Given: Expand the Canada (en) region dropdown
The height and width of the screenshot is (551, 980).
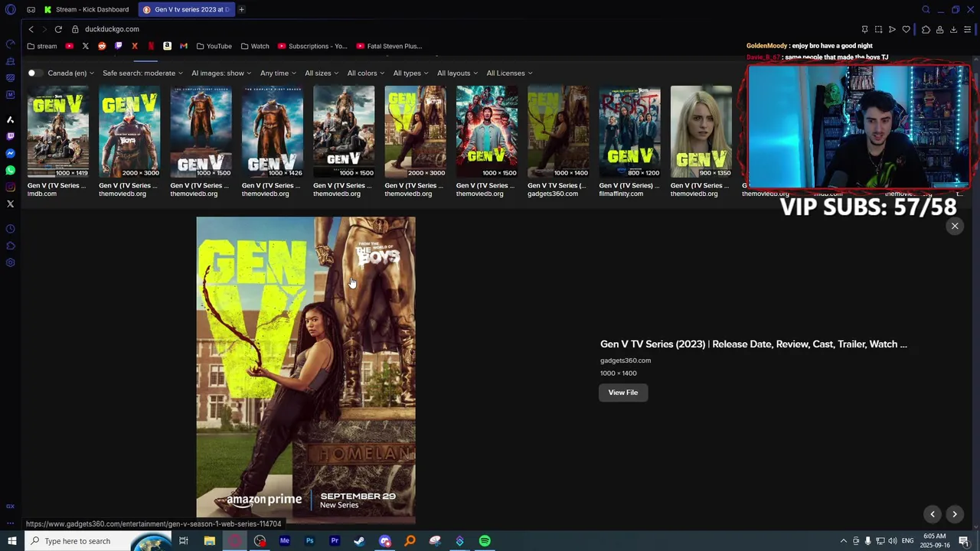Looking at the screenshot, I should (x=70, y=73).
